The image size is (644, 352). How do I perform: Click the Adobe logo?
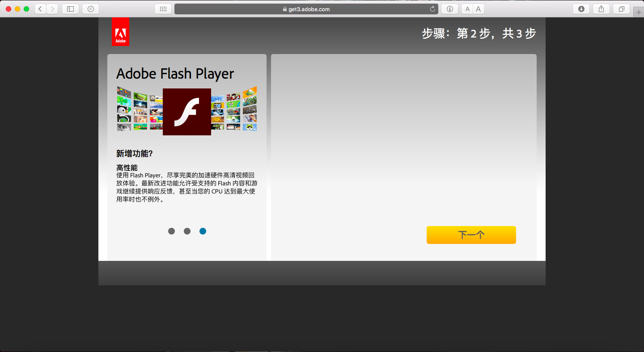120,32
